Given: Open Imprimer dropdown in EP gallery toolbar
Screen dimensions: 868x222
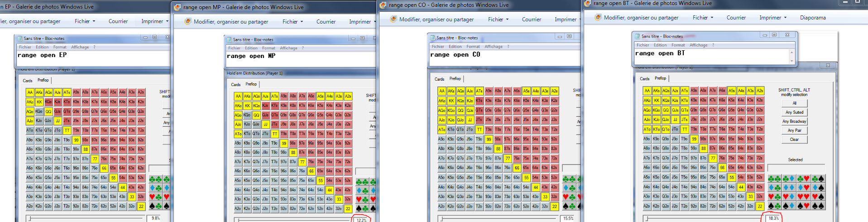Looking at the screenshot, I should tap(154, 21).
